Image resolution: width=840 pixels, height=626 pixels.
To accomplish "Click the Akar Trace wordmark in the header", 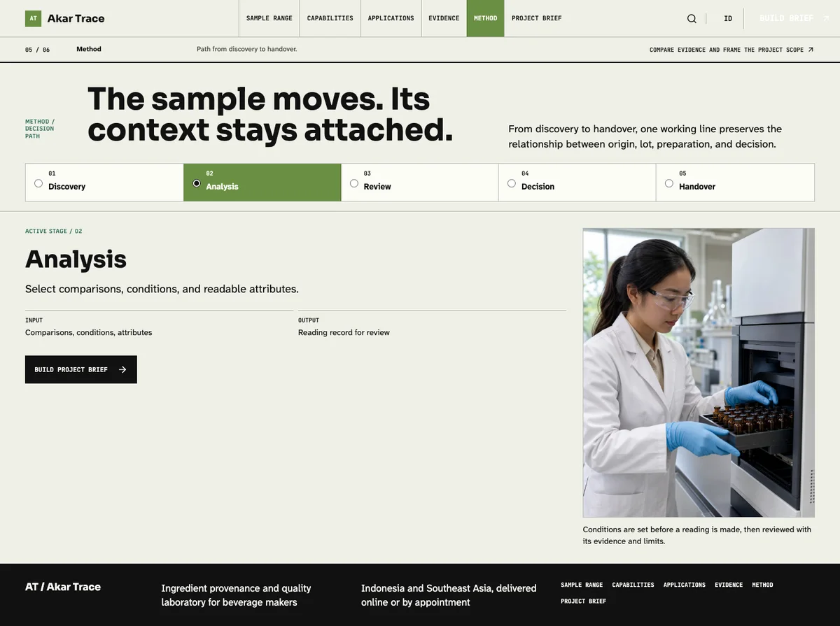I will tap(76, 19).
